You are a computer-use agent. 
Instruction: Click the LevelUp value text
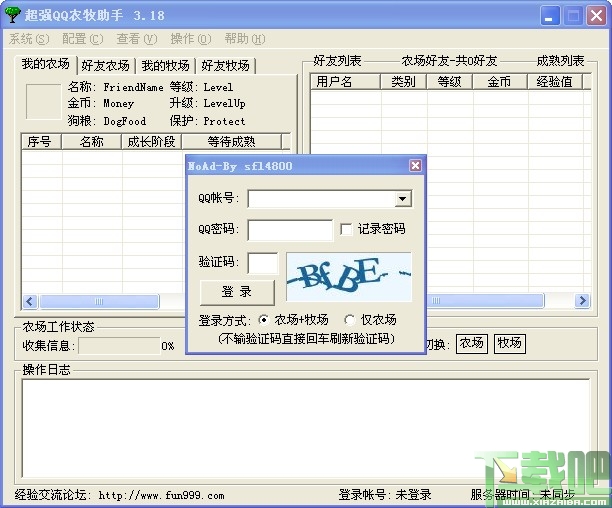coord(224,104)
